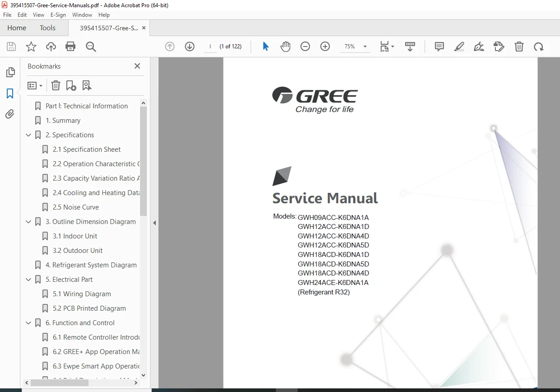
Task: Go to previous page arrow
Action: point(170,47)
